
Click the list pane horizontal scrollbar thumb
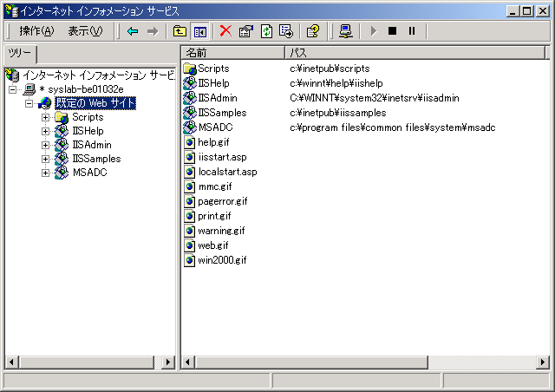point(311,362)
